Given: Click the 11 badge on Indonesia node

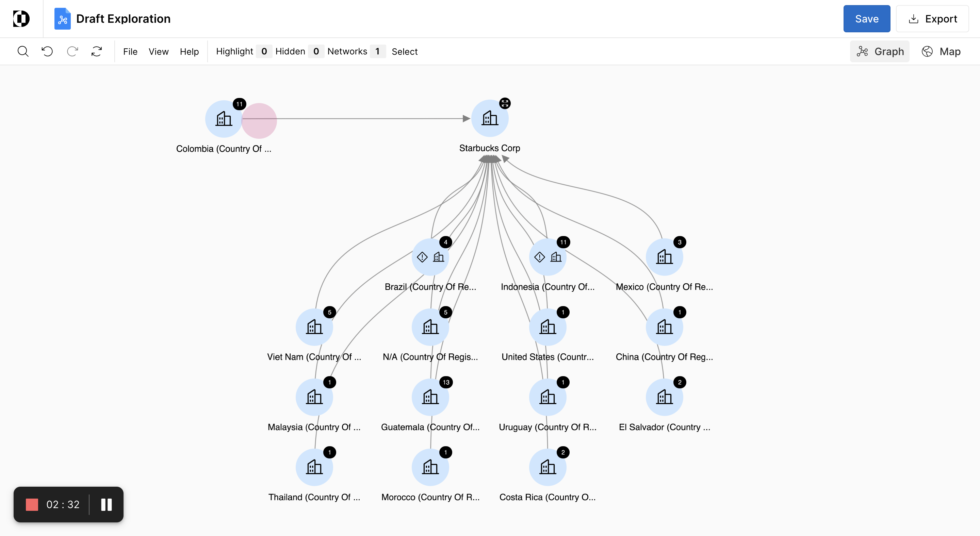Looking at the screenshot, I should click(563, 242).
